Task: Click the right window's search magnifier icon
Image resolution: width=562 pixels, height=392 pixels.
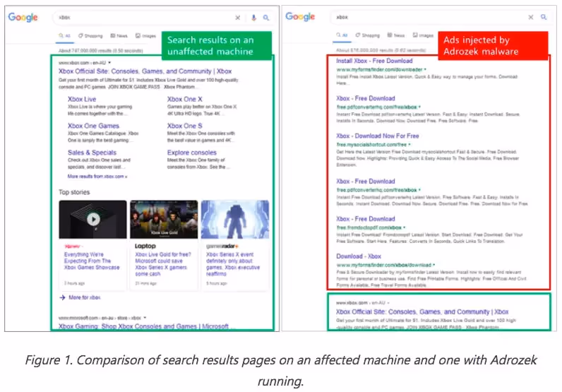Action: [x=544, y=17]
